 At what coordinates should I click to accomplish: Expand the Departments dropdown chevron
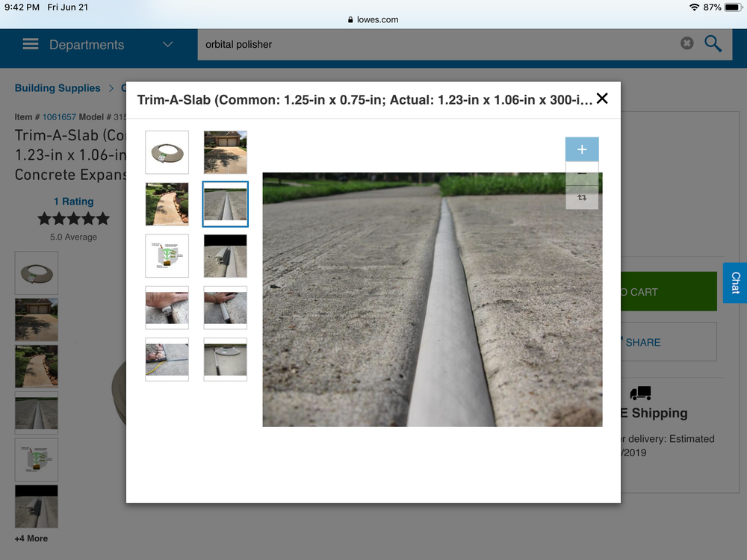tap(167, 44)
